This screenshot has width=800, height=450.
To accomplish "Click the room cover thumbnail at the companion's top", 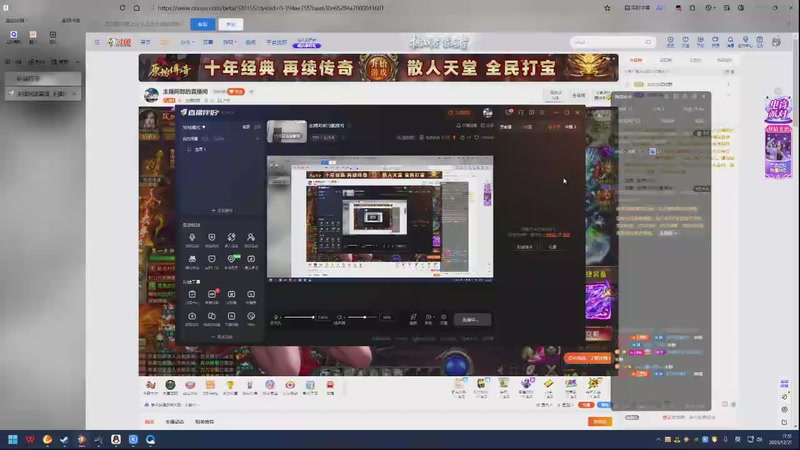I will 287,131.
